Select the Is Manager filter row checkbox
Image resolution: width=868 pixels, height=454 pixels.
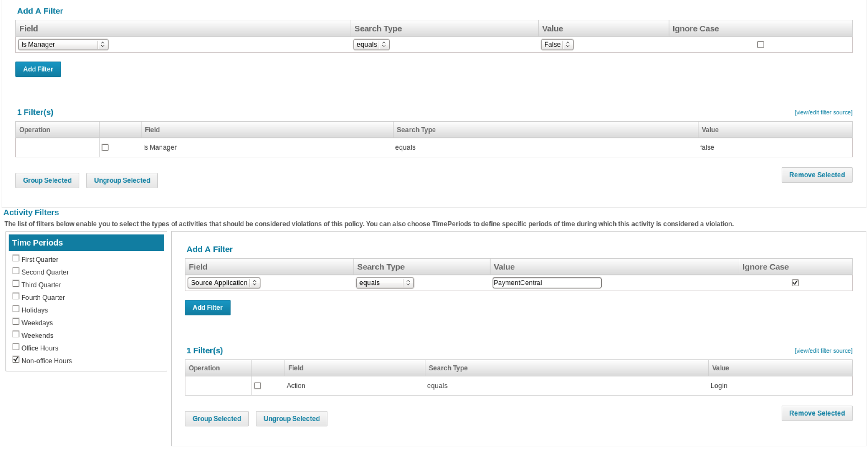(105, 147)
